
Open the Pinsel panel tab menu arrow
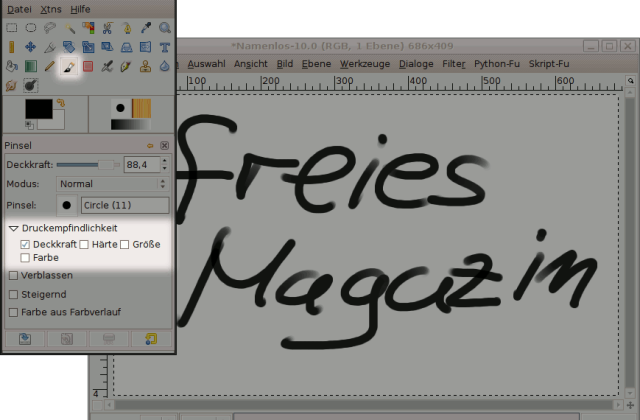pyautogui.click(x=150, y=146)
